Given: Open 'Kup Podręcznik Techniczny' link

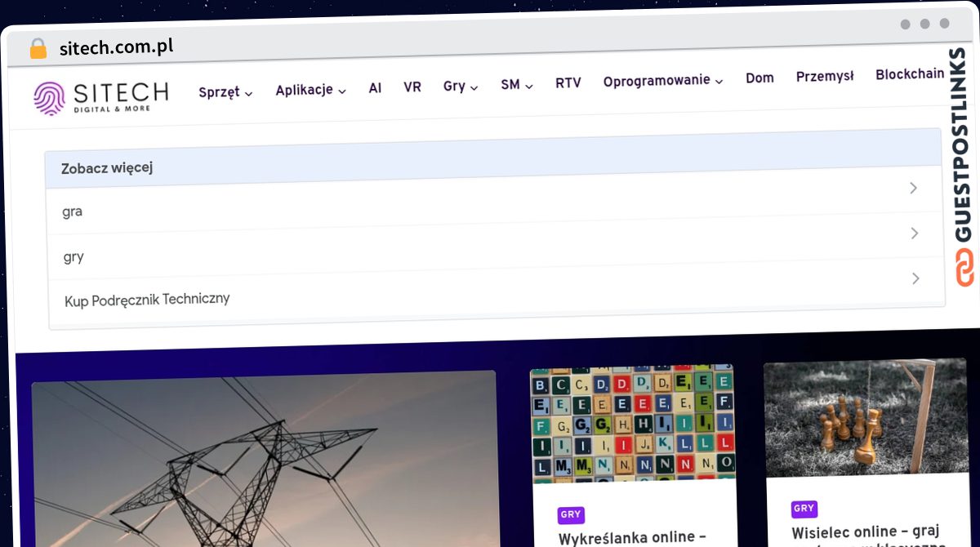Looking at the screenshot, I should 147,300.
